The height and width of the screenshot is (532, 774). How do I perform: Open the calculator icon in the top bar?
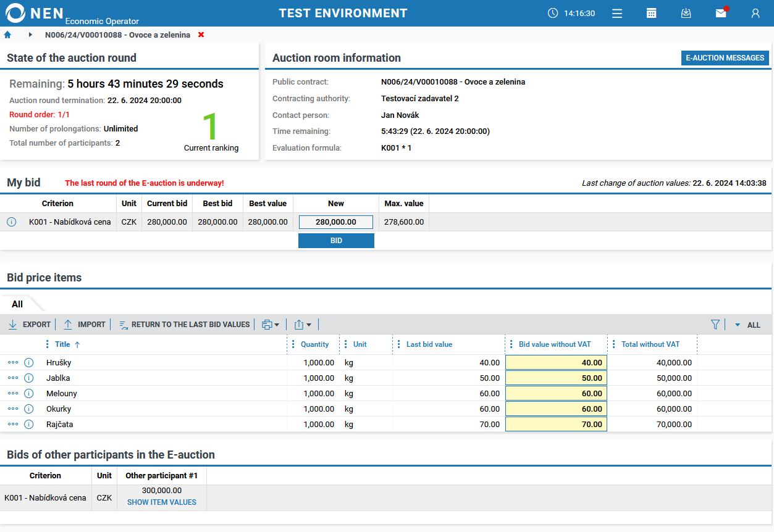[x=651, y=14]
